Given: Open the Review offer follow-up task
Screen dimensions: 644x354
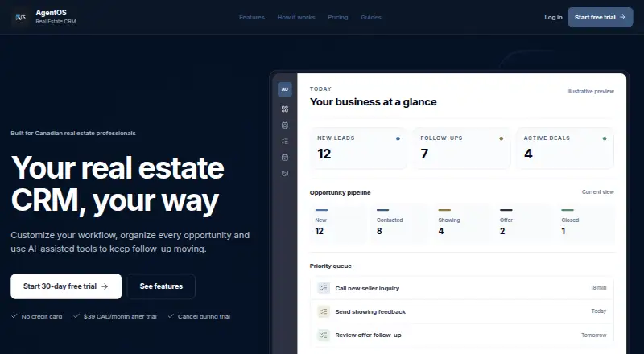Looking at the screenshot, I should click(462, 335).
